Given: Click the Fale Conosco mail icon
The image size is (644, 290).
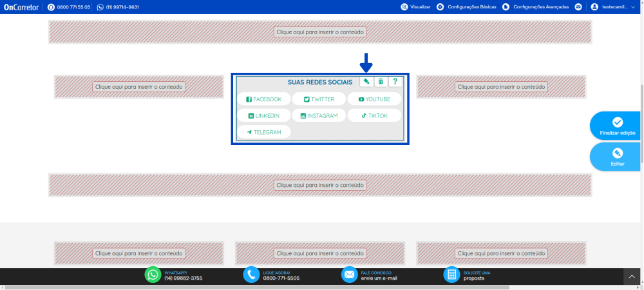Looking at the screenshot, I should [350, 275].
